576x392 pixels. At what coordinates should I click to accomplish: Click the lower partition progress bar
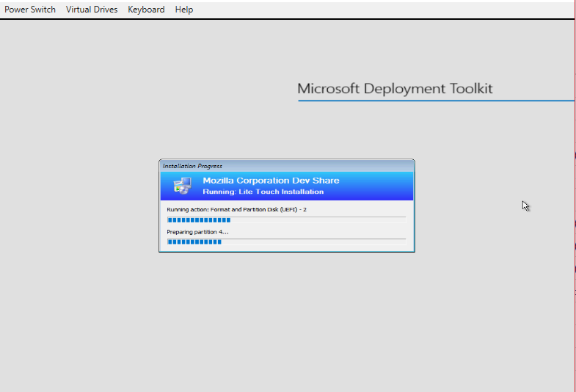pyautogui.click(x=286, y=242)
